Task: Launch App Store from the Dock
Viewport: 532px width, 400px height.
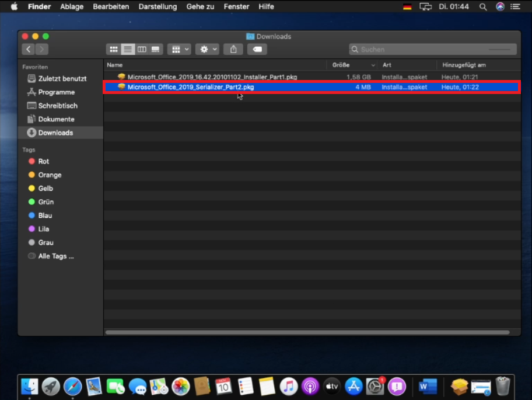Action: [353, 386]
